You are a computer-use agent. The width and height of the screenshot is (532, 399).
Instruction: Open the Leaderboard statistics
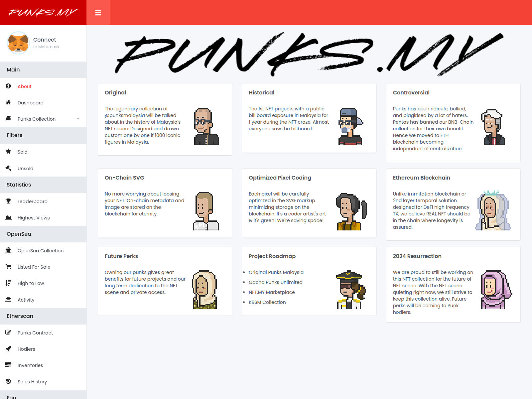43,201
